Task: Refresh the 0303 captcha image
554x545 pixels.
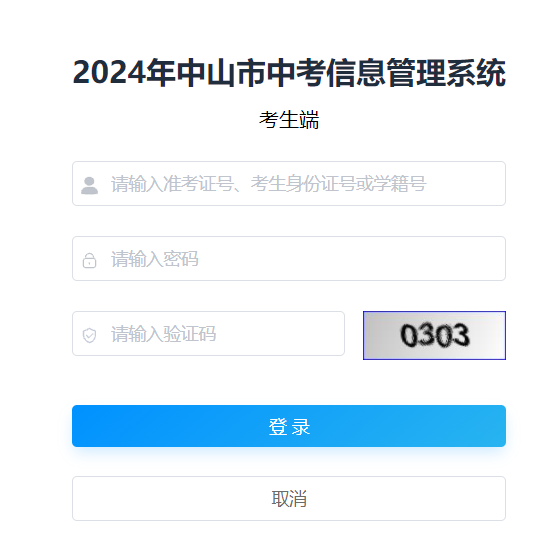Action: pos(434,335)
